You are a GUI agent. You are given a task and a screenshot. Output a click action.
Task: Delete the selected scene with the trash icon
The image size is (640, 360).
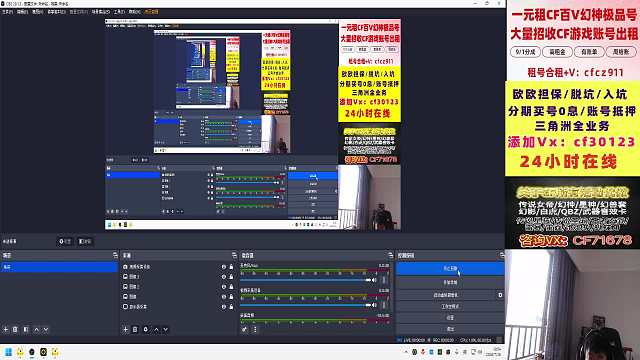[x=15, y=329]
